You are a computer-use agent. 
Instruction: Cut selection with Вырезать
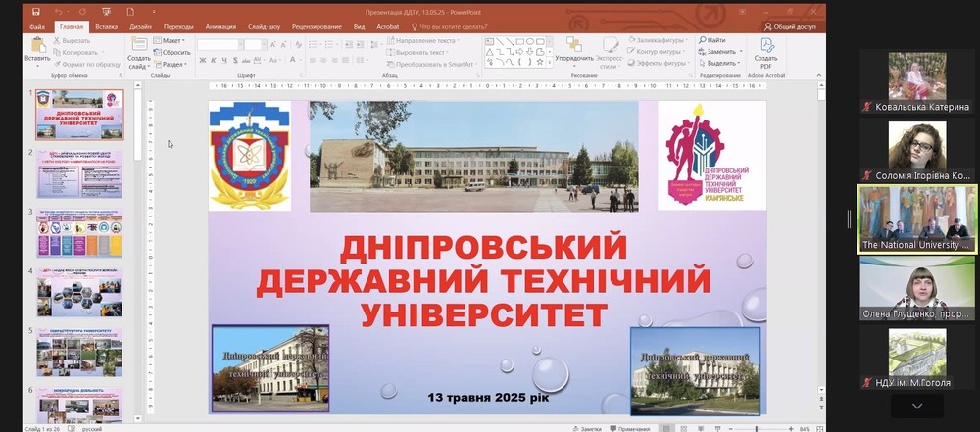tap(72, 40)
